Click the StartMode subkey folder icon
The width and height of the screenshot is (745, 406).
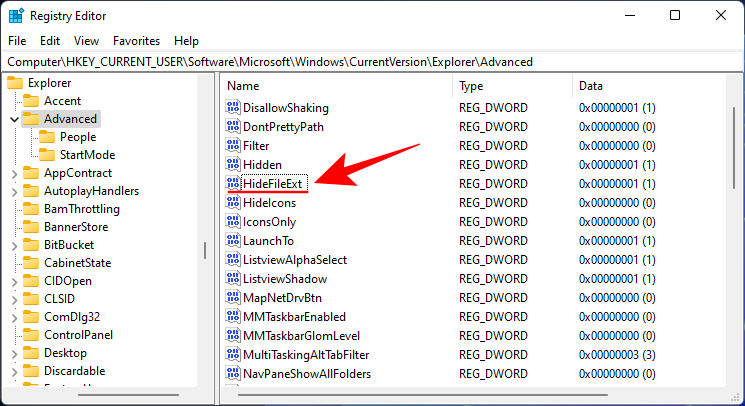tap(47, 155)
